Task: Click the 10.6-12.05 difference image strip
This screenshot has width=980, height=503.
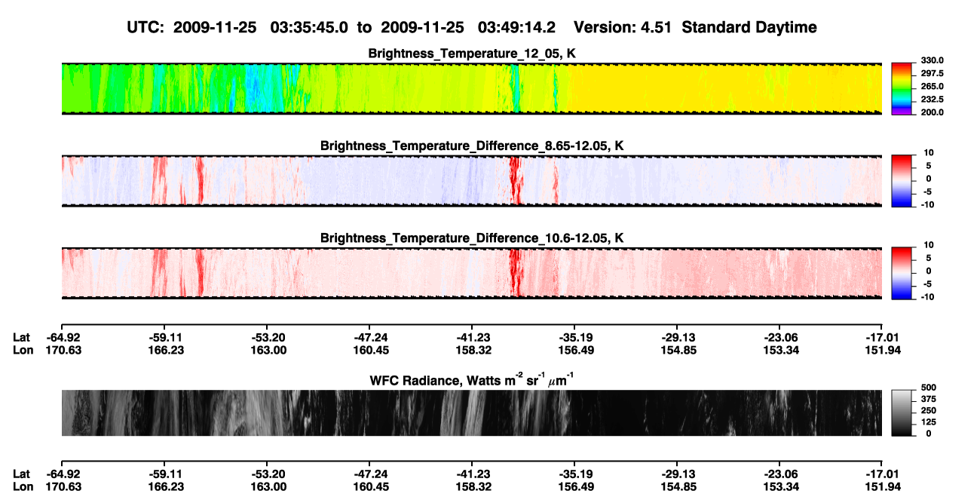Action: tap(471, 273)
